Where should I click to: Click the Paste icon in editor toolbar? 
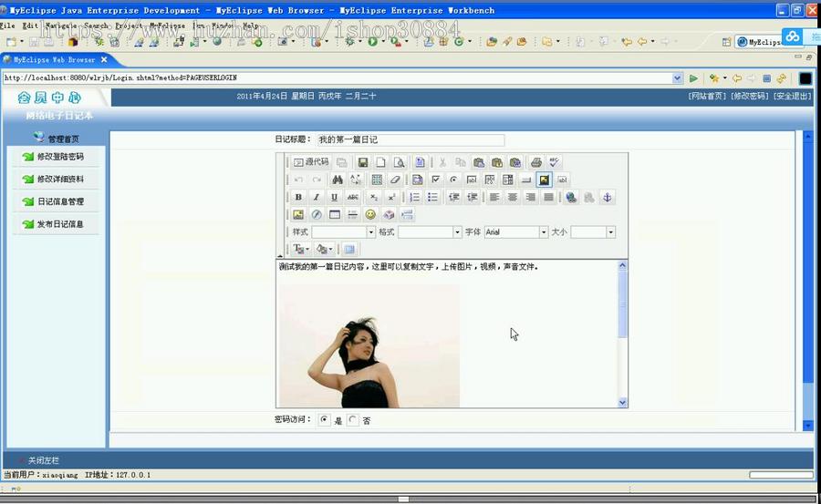click(x=479, y=162)
